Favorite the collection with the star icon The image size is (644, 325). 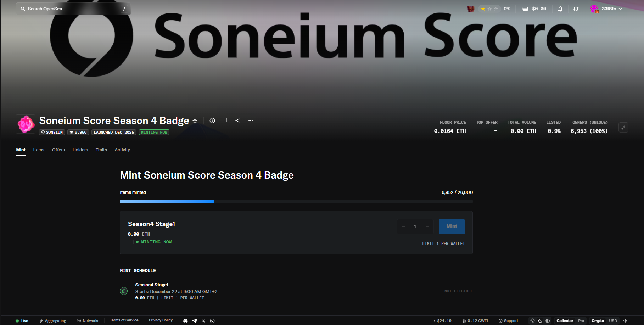[x=195, y=121]
